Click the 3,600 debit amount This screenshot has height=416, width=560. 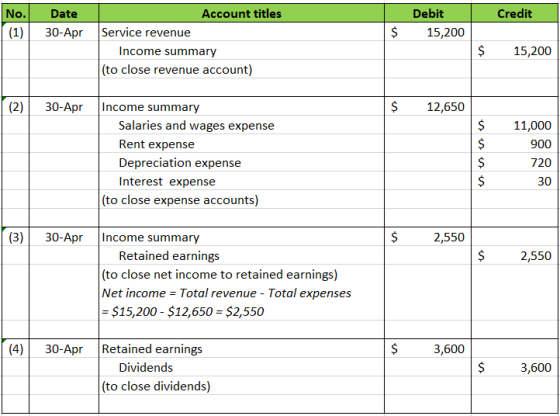pyautogui.click(x=428, y=349)
